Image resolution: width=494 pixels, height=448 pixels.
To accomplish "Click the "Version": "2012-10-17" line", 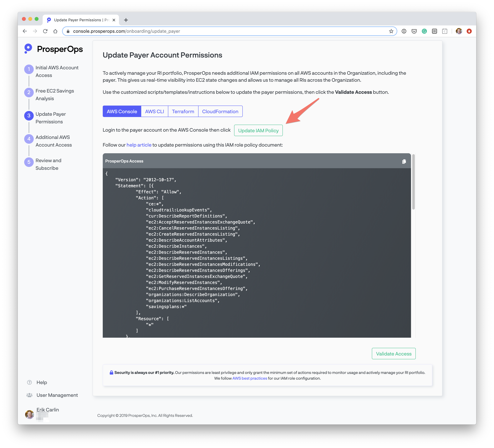I will 146,180.
